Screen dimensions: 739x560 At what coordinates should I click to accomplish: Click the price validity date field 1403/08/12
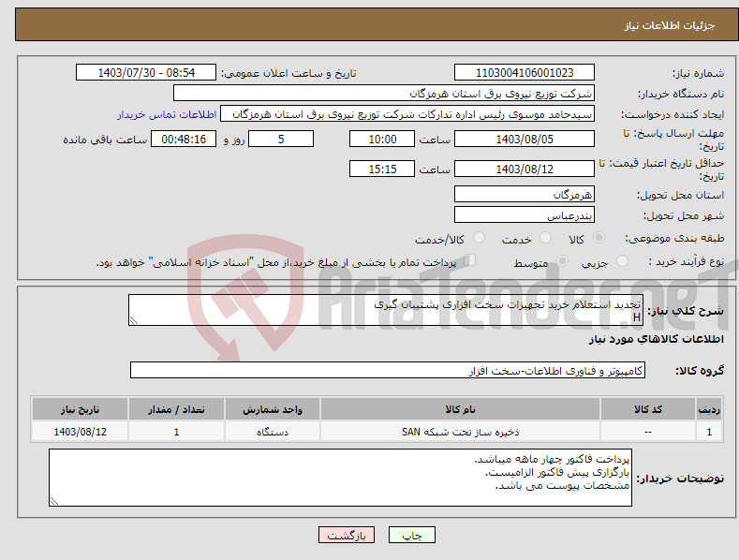click(525, 169)
